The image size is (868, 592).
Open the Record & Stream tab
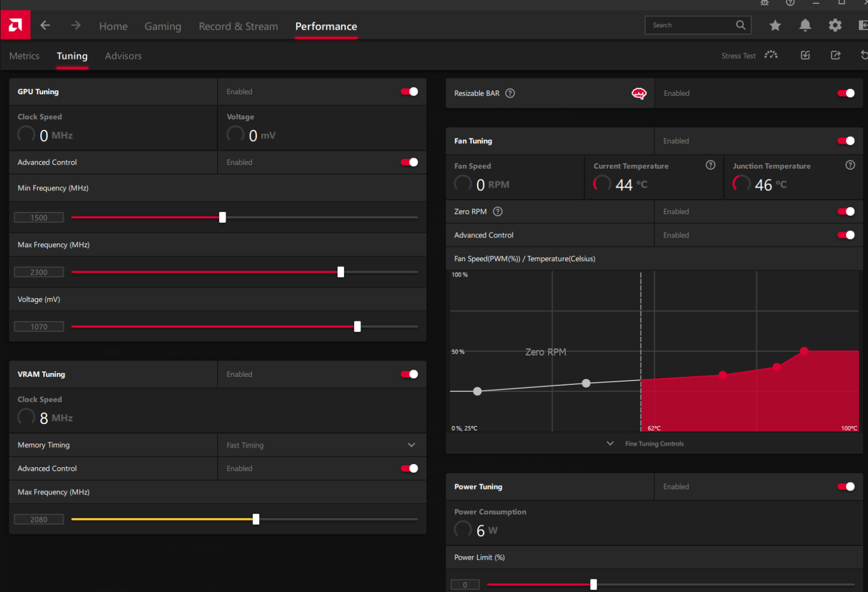(x=238, y=26)
